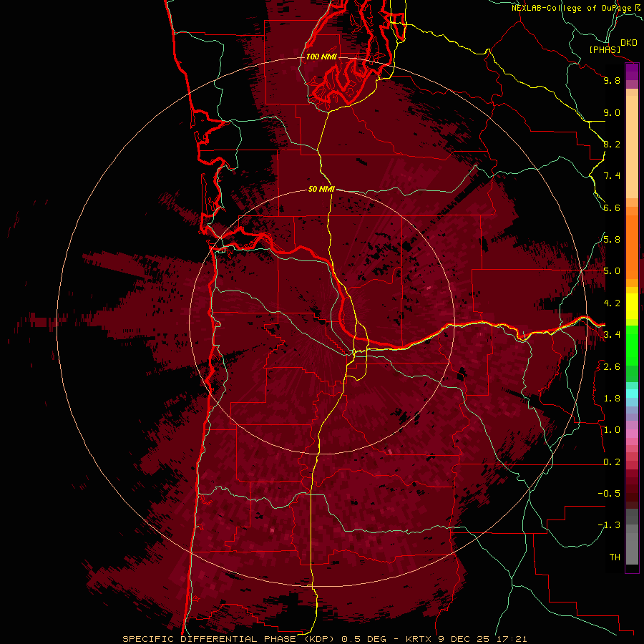
Task: Click the TH threshold label
Action: pyautogui.click(x=615, y=557)
